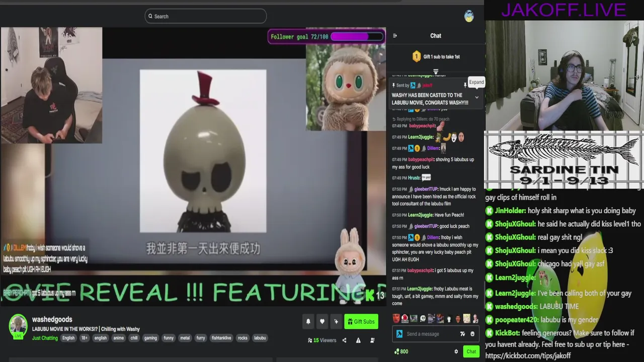Screen dimensions: 644x362
Task: Follow the channel with the heart button
Action: 322,322
